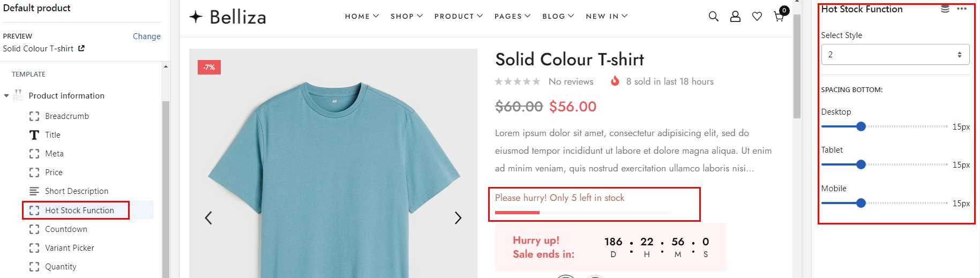
Task: Open the BLOG navigation menu
Action: click(x=558, y=17)
